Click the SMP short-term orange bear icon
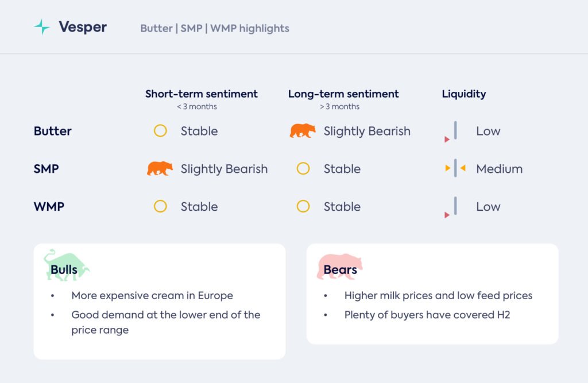Viewport: 588px width, 383px height. coord(160,169)
